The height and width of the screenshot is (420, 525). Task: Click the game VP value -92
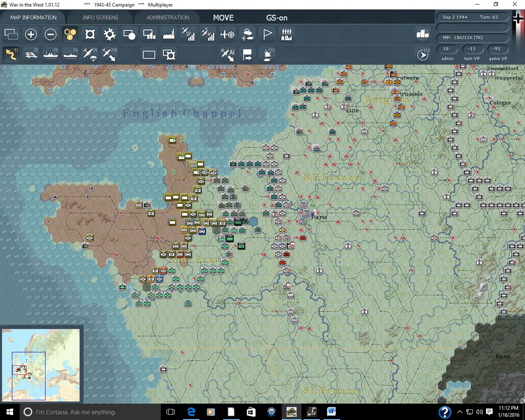pos(497,49)
